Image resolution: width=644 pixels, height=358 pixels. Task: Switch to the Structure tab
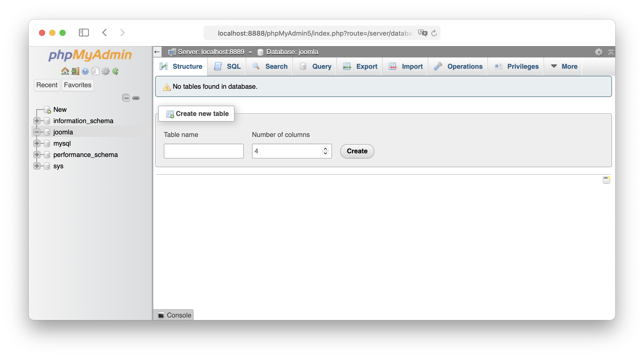pyautogui.click(x=181, y=66)
